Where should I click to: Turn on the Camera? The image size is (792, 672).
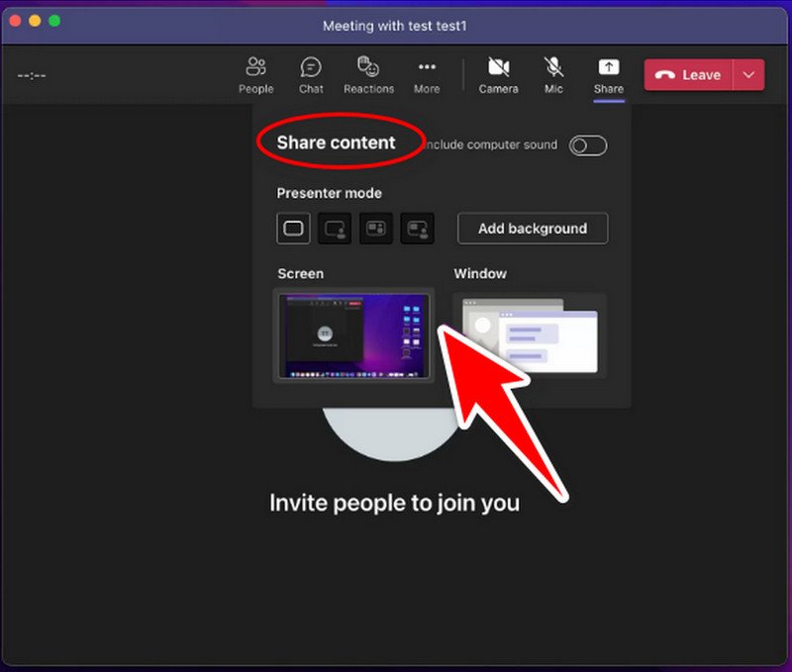(x=499, y=75)
